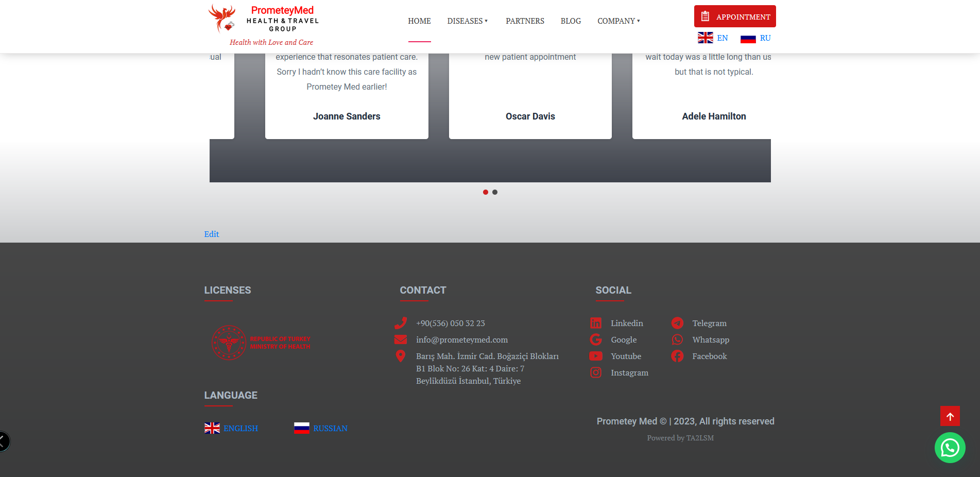Click the Ministry of Health license badge
The image size is (980, 477).
pos(261,343)
